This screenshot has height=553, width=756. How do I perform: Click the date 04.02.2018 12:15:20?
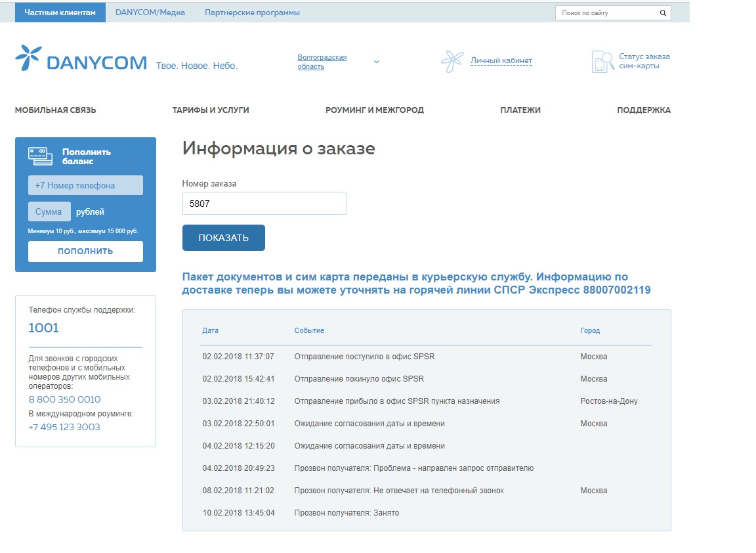click(x=239, y=446)
